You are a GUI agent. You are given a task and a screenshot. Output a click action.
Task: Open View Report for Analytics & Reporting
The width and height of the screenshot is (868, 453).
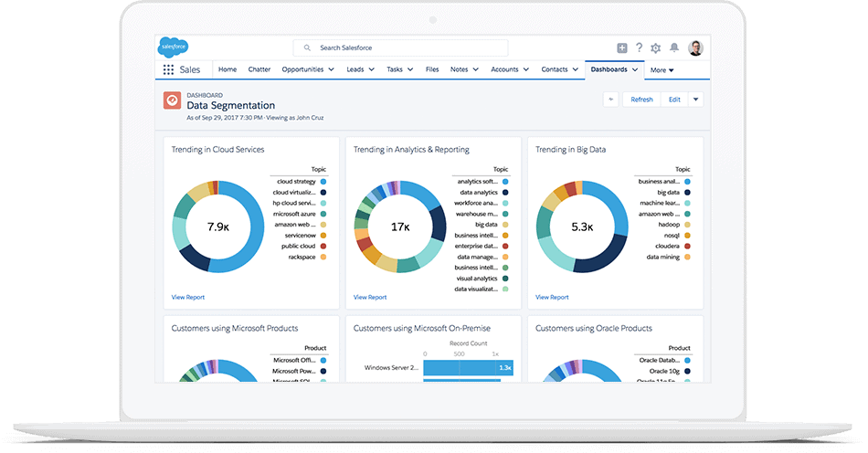(370, 298)
